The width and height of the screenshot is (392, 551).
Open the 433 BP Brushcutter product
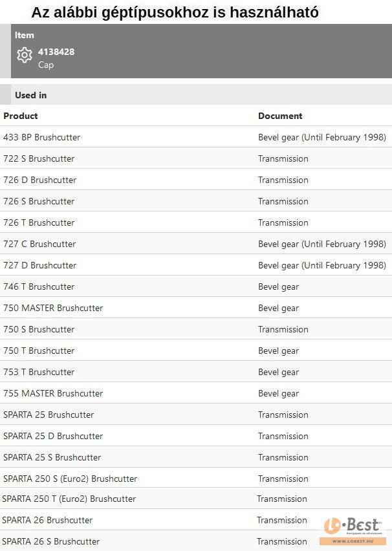coord(42,137)
